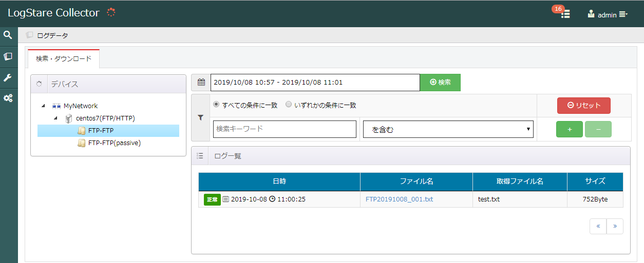Open the を含む condition dropdown

tap(448, 130)
